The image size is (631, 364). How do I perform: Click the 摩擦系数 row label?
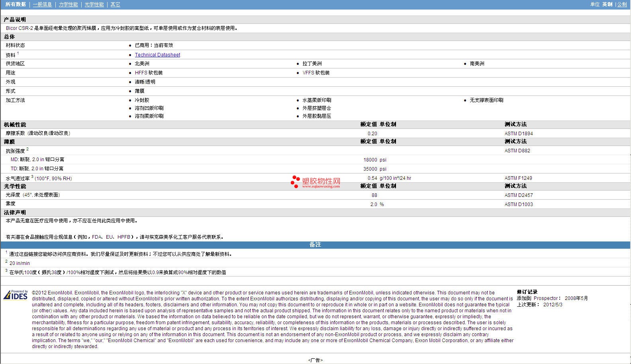click(38, 133)
